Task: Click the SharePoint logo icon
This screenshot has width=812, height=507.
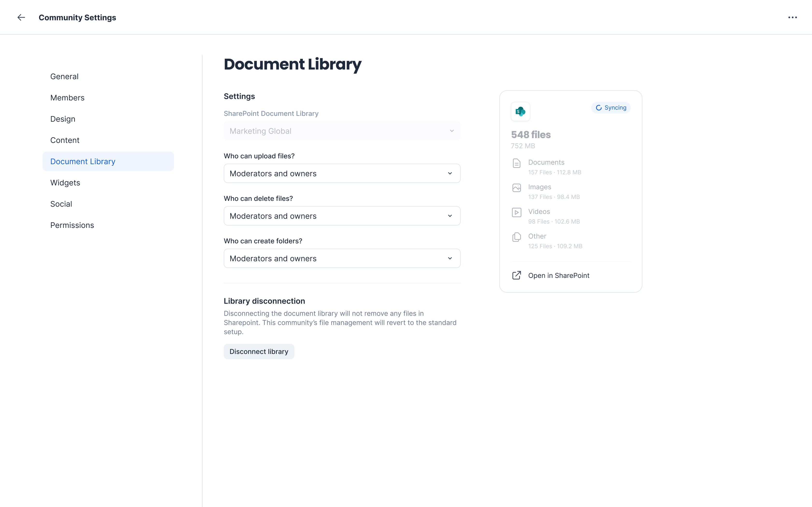Action: (x=520, y=111)
